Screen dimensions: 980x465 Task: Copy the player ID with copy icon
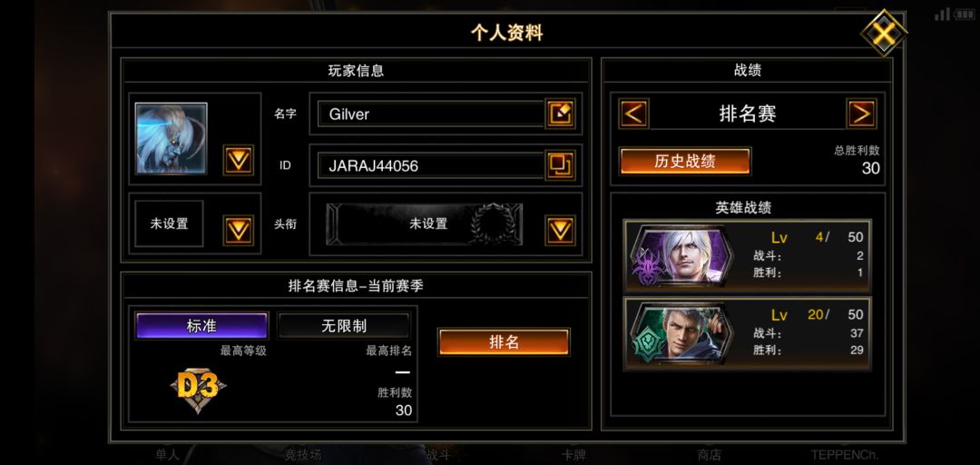point(560,165)
